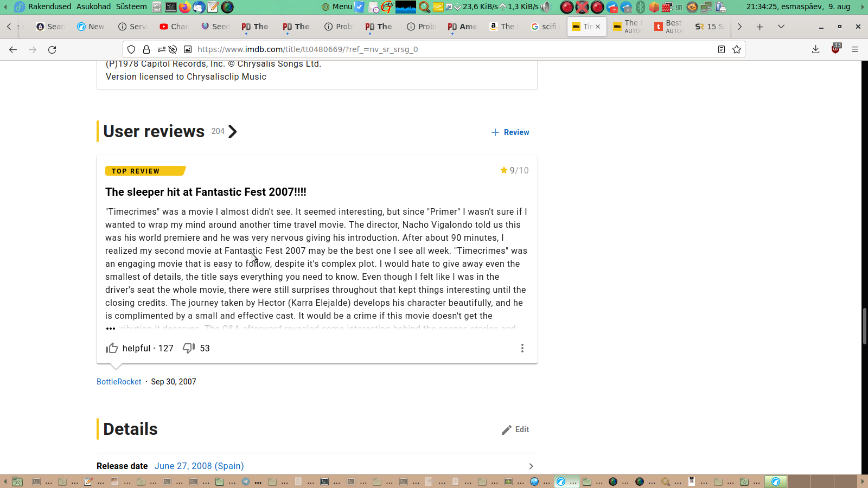This screenshot has height=488, width=868.
Task: Open site permissions icon in address bar
Action: (x=161, y=49)
